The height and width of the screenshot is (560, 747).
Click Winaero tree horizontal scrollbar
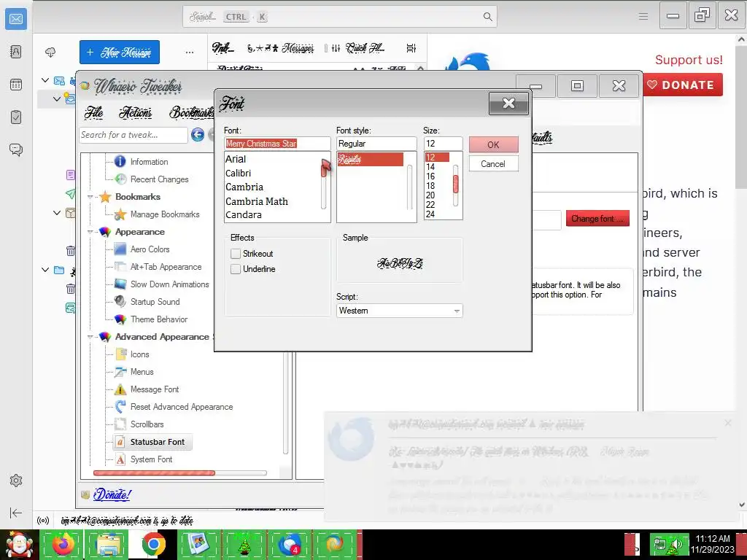pos(155,472)
